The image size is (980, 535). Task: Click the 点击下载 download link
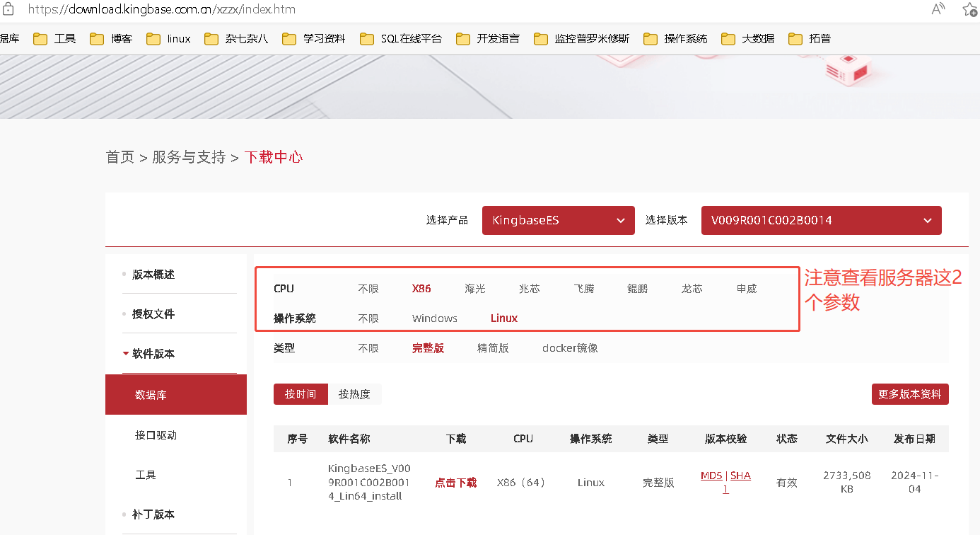tap(456, 483)
